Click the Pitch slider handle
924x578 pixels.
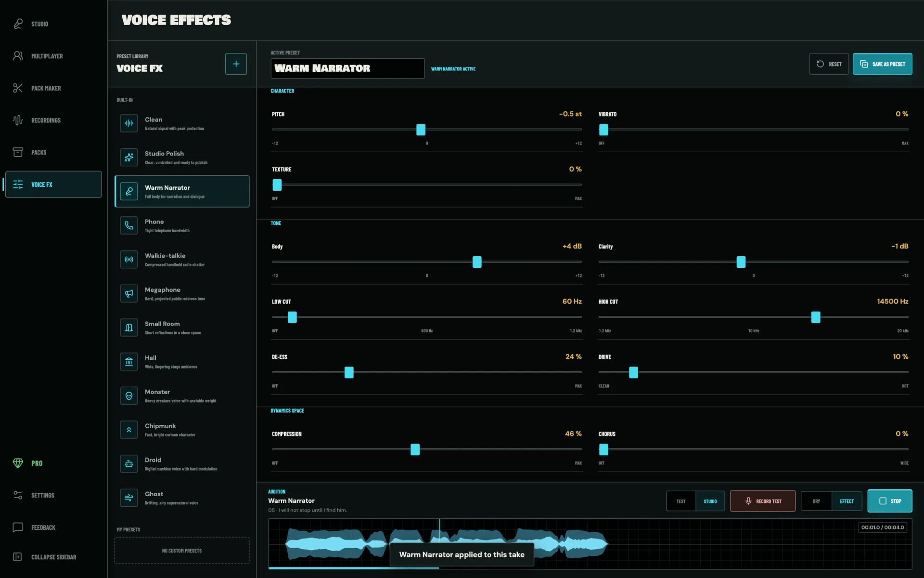coord(421,130)
